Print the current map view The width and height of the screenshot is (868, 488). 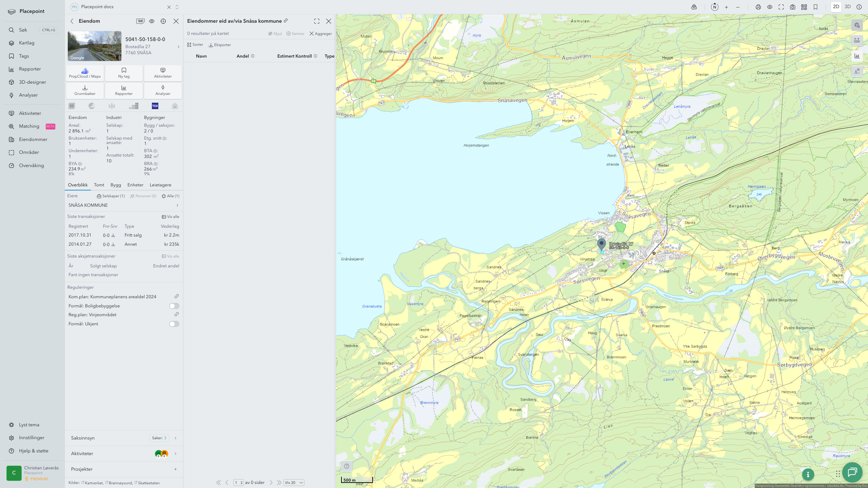click(x=758, y=7)
